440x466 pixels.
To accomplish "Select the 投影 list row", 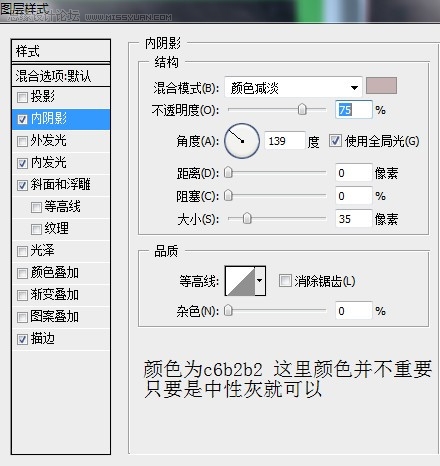I will 61,97.
